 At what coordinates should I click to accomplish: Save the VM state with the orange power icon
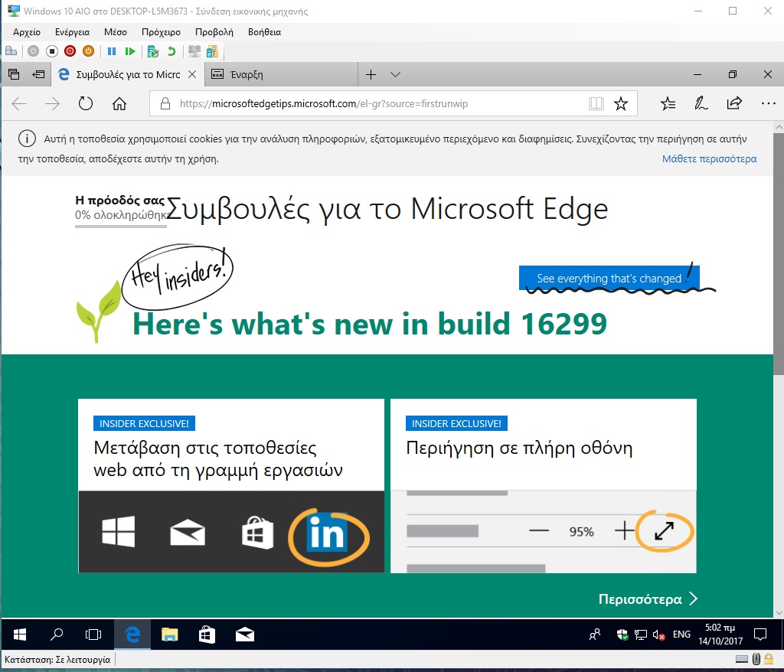tap(89, 51)
